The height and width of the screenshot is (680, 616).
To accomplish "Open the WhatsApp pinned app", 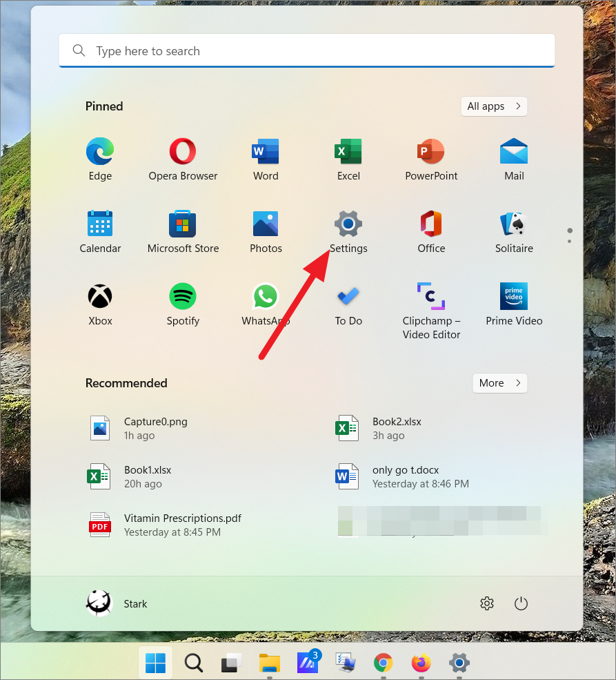I will click(x=266, y=304).
